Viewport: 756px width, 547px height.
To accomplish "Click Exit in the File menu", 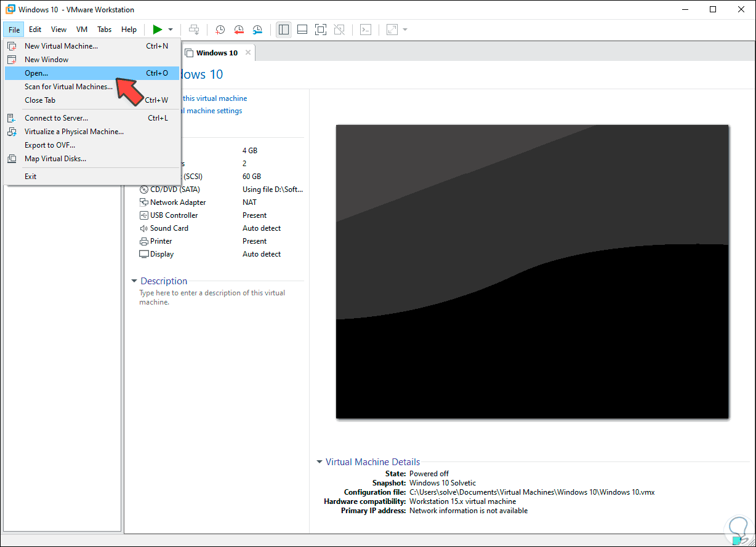I will click(x=92, y=177).
